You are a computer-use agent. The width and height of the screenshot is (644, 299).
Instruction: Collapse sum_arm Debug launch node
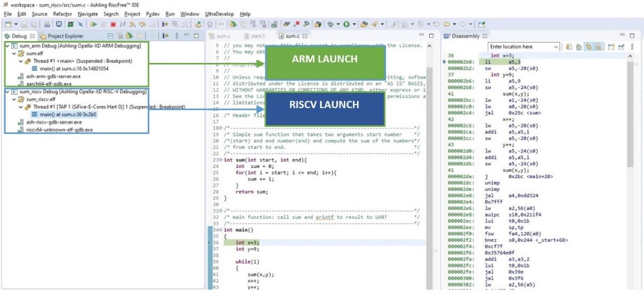coord(6,46)
